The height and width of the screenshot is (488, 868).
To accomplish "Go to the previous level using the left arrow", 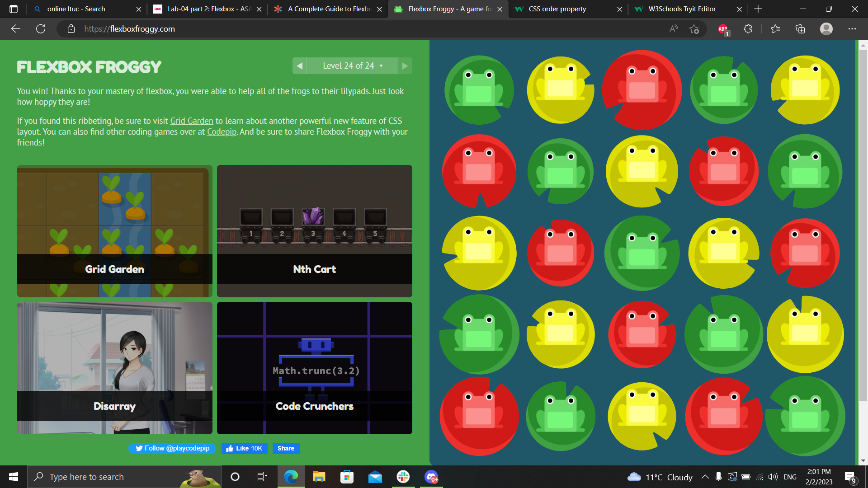I will pos(299,66).
